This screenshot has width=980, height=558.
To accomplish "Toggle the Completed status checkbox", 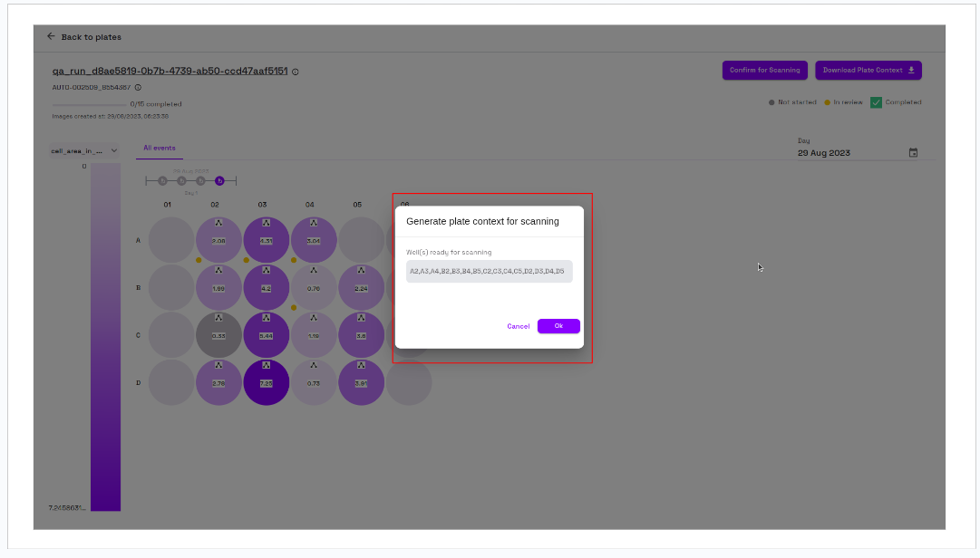I will click(x=876, y=102).
